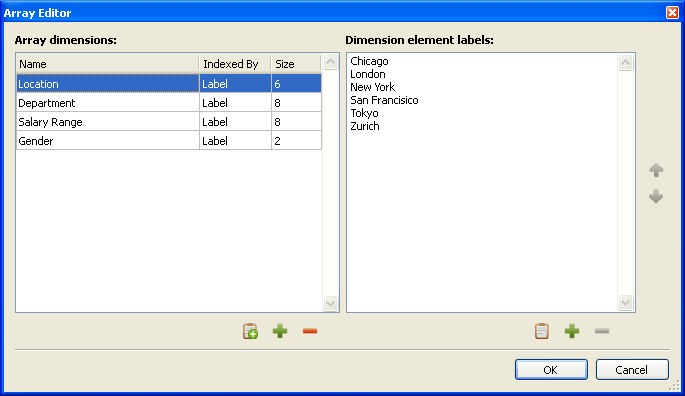Select the Zurich element label
This screenshot has height=396, width=685.
(365, 126)
